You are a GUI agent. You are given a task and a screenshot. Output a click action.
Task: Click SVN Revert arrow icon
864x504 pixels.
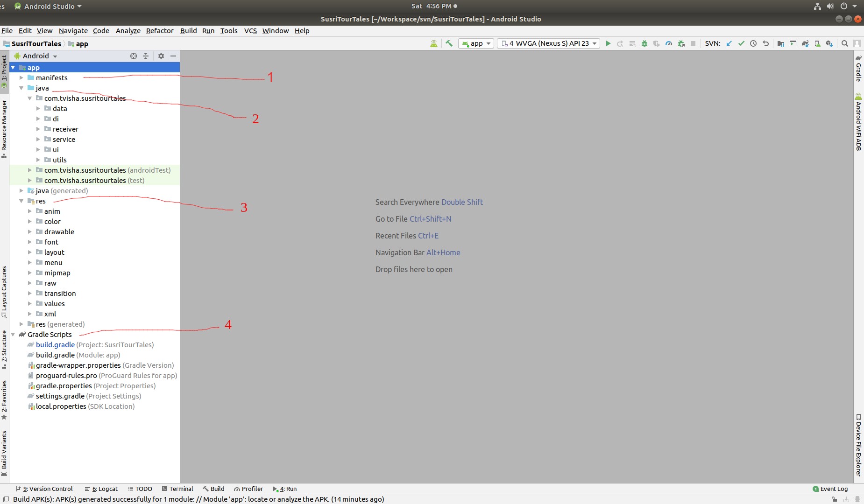[x=765, y=43]
